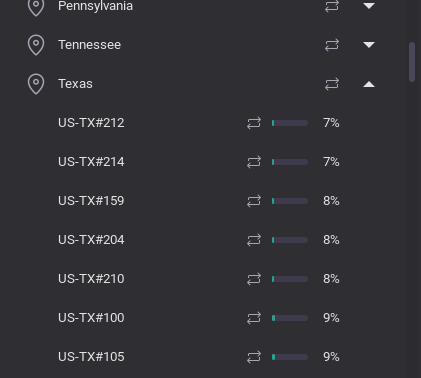The image size is (421, 378).
Task: Click the Texas state label
Action: pyautogui.click(x=75, y=84)
